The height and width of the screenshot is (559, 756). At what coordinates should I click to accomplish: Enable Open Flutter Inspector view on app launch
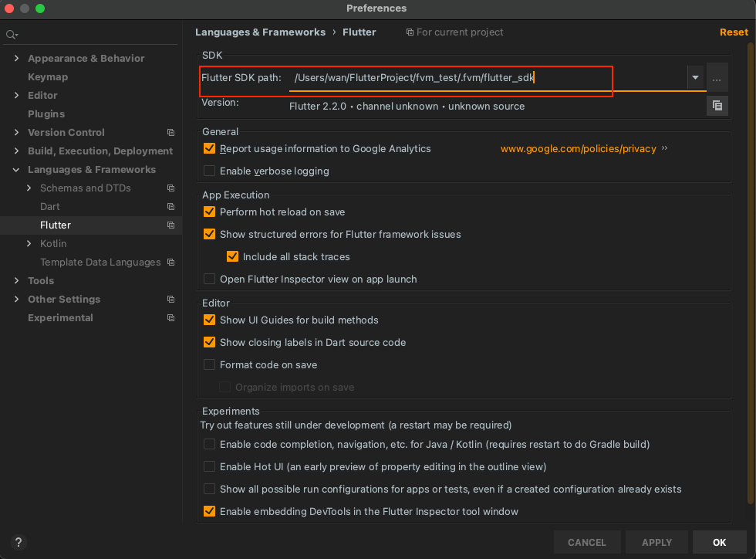coord(209,279)
